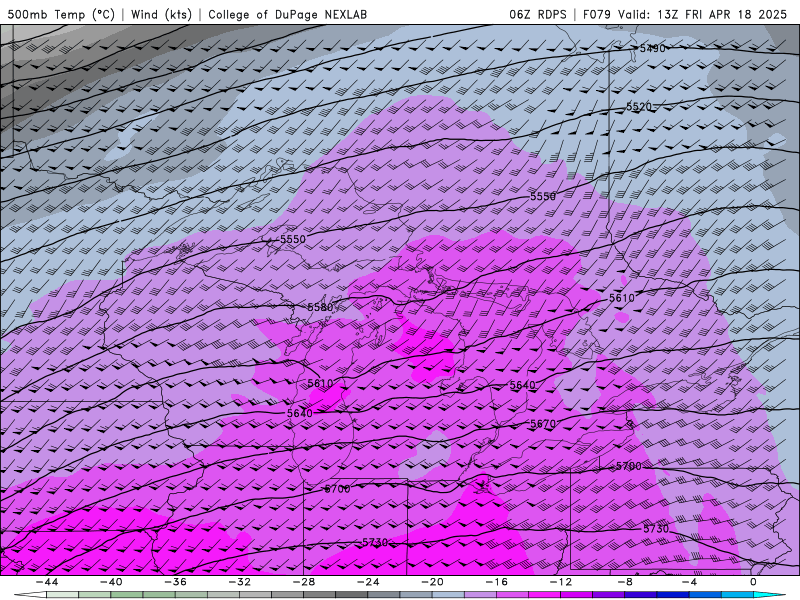Select the "College of DuPage NEXLAB" text
Viewport: 800px width, 600px height.
tap(287, 14)
